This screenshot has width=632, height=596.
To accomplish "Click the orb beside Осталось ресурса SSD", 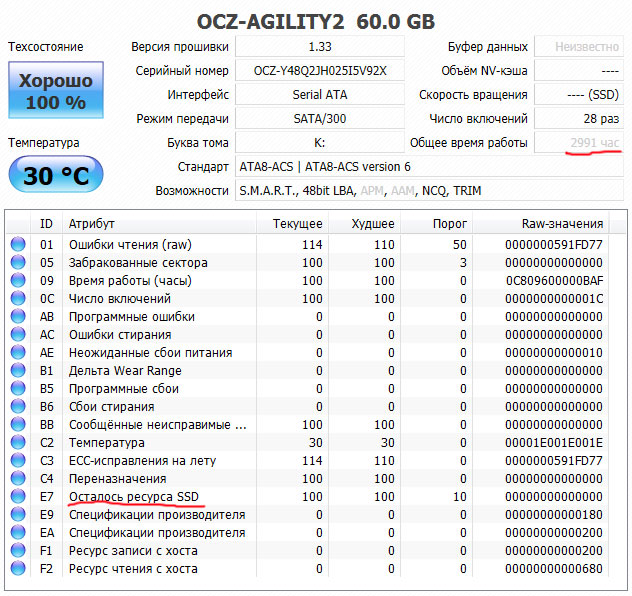I will (x=18, y=496).
